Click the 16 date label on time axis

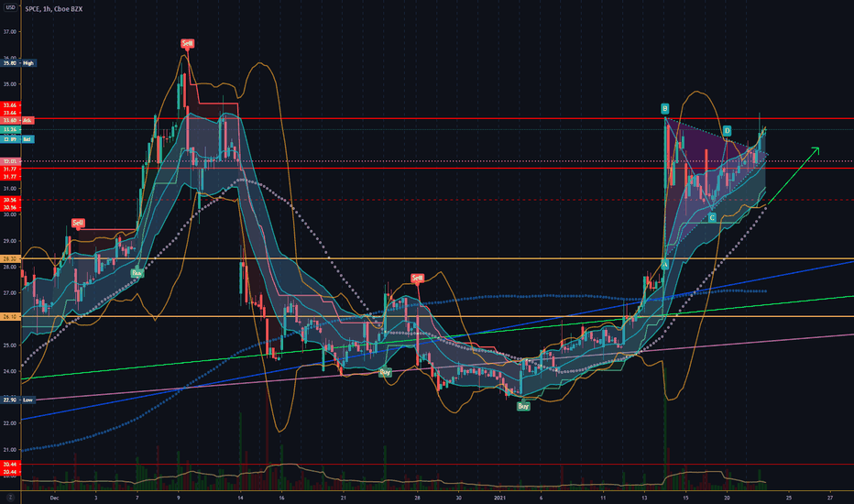(x=281, y=498)
